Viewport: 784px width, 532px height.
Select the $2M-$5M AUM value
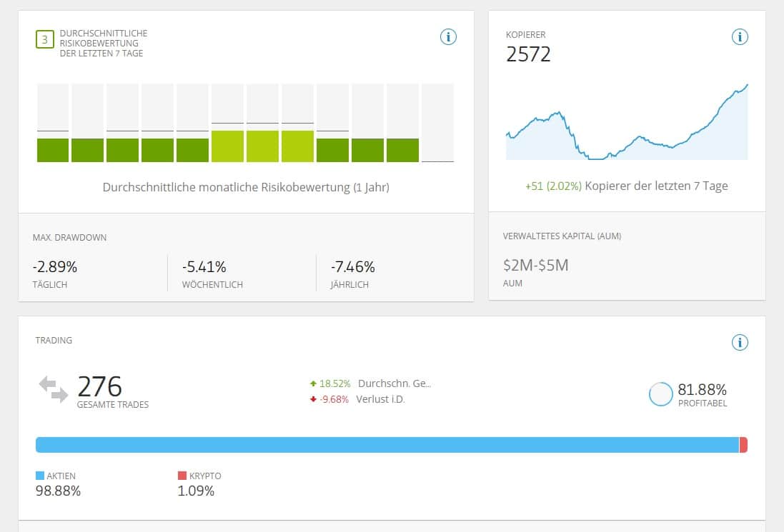click(x=536, y=266)
